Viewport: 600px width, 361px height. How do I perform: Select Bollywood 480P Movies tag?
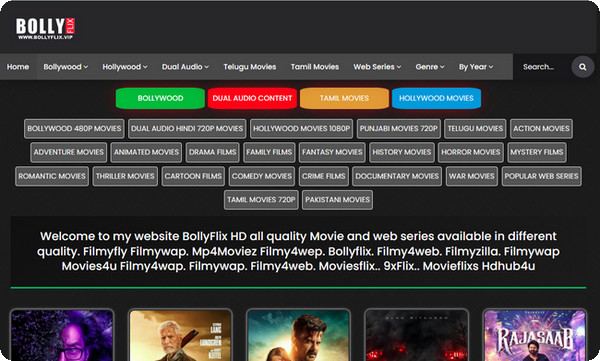click(x=74, y=129)
